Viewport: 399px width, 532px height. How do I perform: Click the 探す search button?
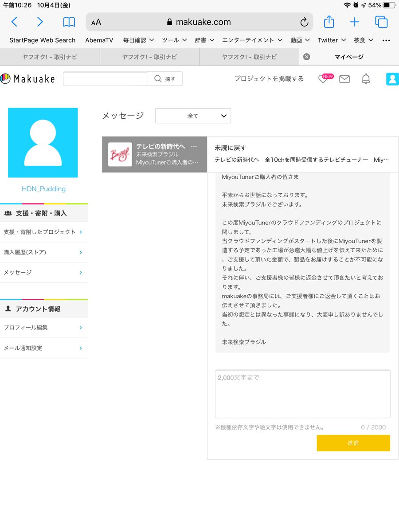pyautogui.click(x=164, y=79)
